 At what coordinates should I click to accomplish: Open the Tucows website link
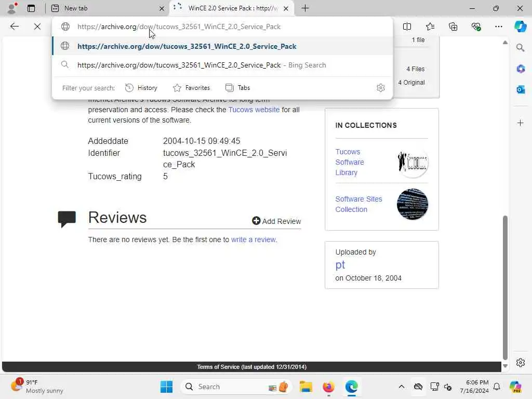click(x=254, y=110)
